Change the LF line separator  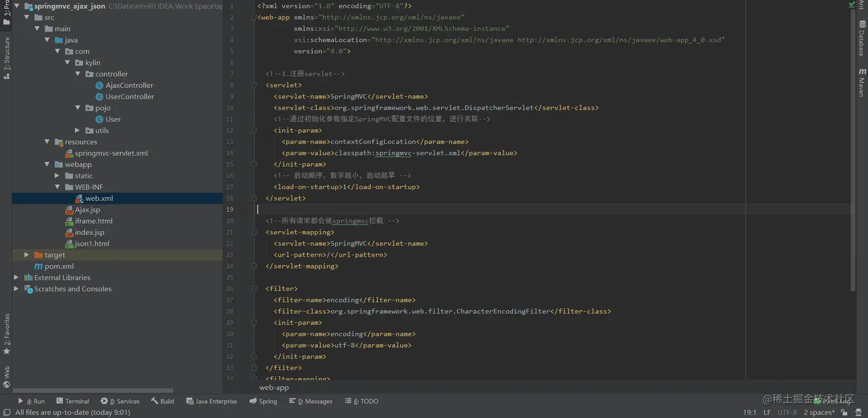(767, 412)
